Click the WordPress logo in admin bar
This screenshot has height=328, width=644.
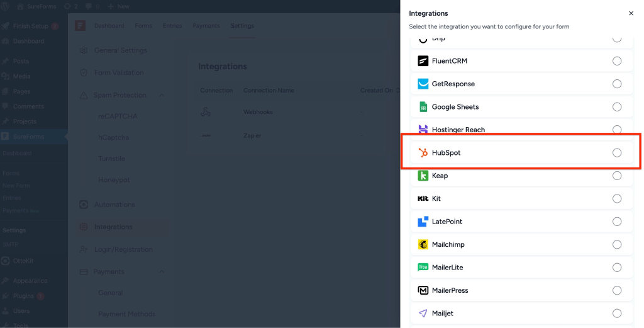point(6,6)
